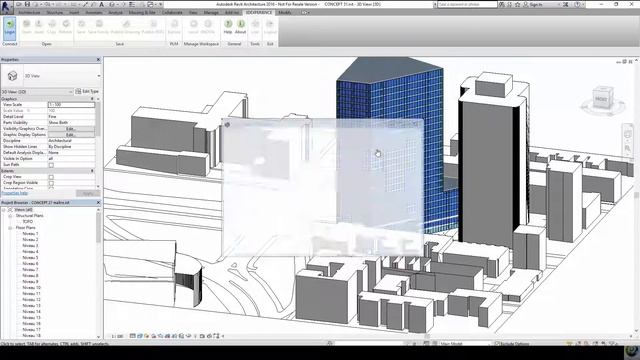Click the view scale 1:100 on view control bar
The image size is (640, 360).
pos(117,336)
